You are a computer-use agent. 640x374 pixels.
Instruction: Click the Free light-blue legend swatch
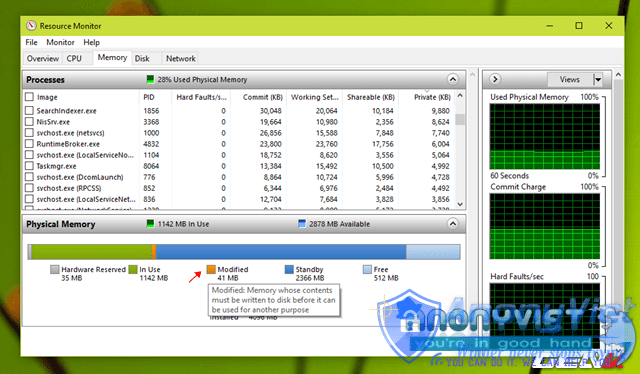[367, 269]
